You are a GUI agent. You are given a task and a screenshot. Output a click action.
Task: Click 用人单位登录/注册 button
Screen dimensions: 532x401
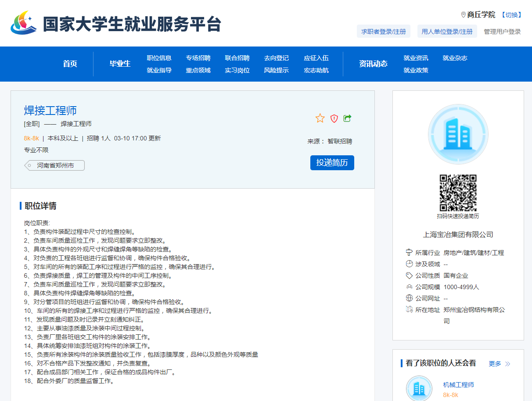pos(447,32)
